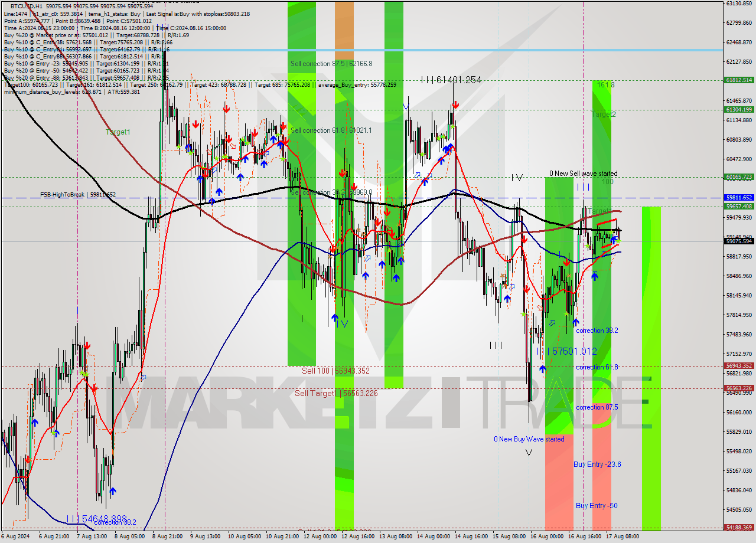Click the red 54188.369 price tag
The image size is (756, 543).
coord(739,527)
